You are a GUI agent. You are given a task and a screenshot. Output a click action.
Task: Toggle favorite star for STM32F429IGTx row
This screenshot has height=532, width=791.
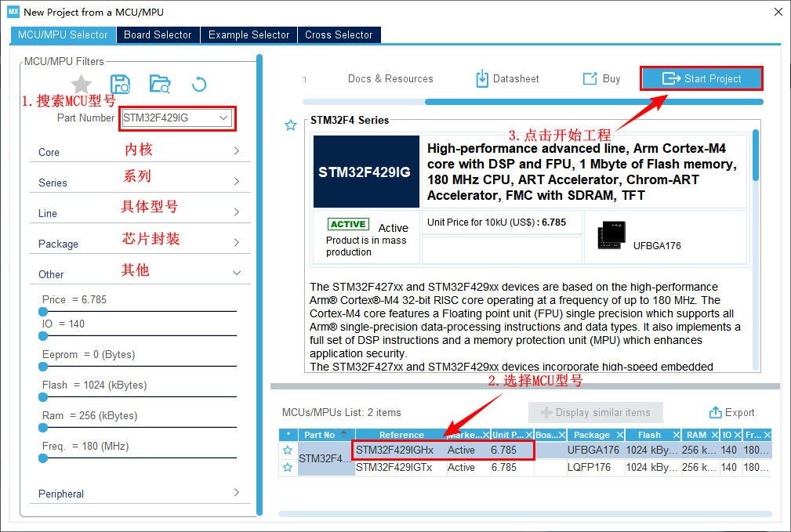click(288, 468)
